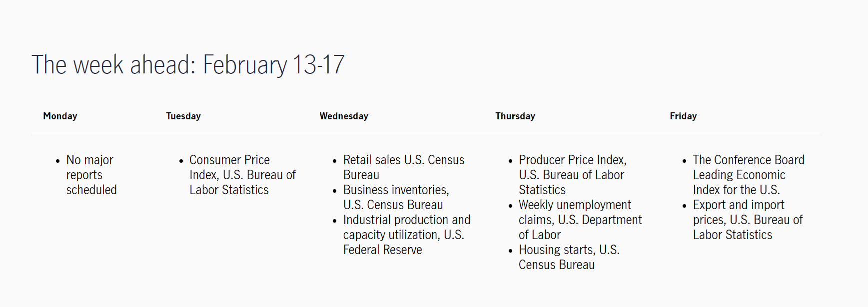Click the bullet before Business inventories

[335, 191]
